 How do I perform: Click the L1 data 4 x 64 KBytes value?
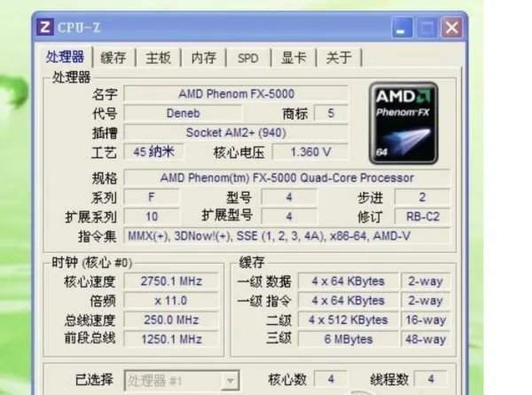click(x=348, y=281)
